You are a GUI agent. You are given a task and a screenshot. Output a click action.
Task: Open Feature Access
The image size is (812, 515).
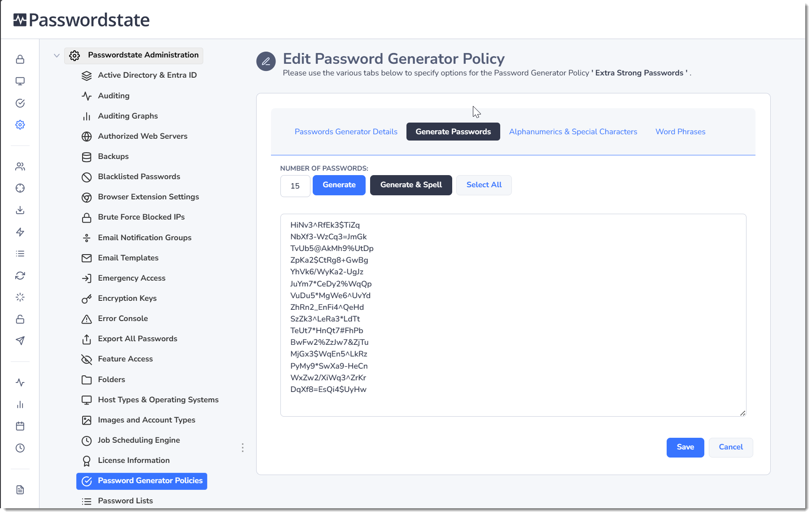tap(125, 359)
